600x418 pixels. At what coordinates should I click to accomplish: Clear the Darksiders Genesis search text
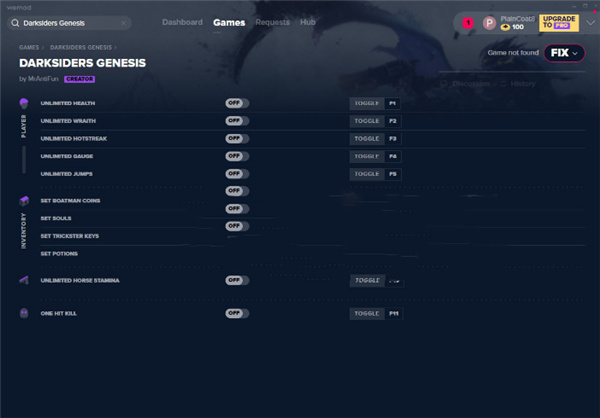(123, 23)
